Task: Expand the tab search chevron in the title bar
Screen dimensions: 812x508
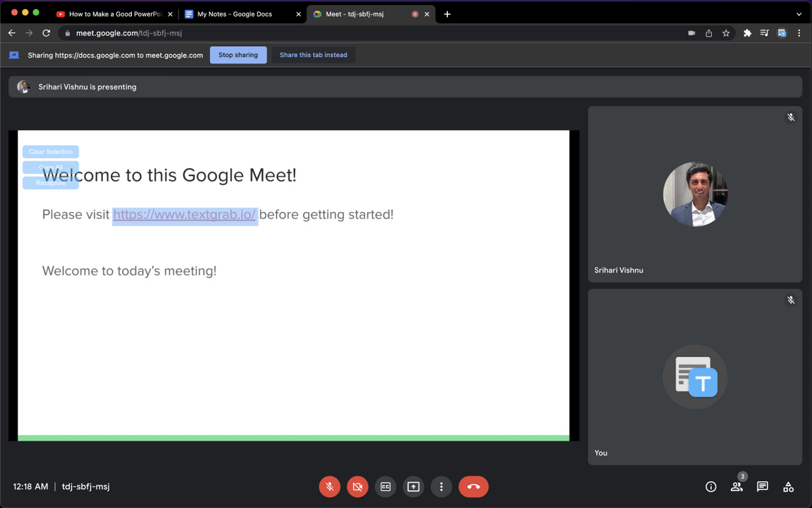Action: pos(799,14)
